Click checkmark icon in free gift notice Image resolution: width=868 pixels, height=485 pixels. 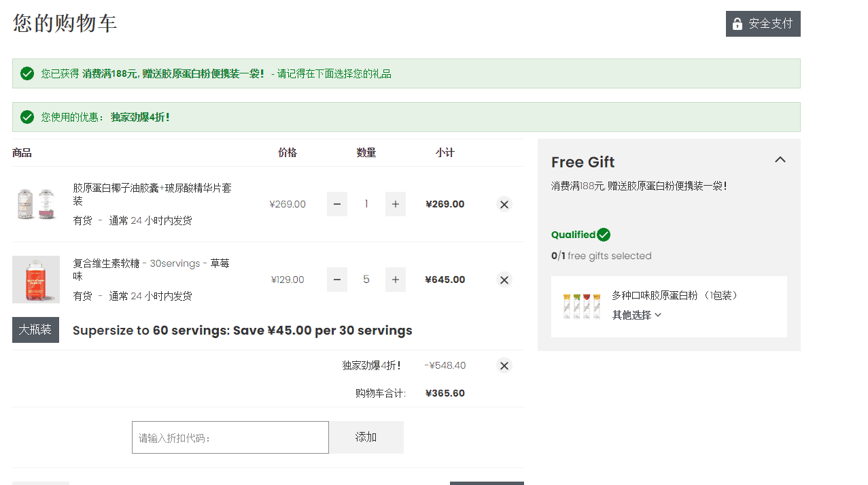pyautogui.click(x=27, y=73)
